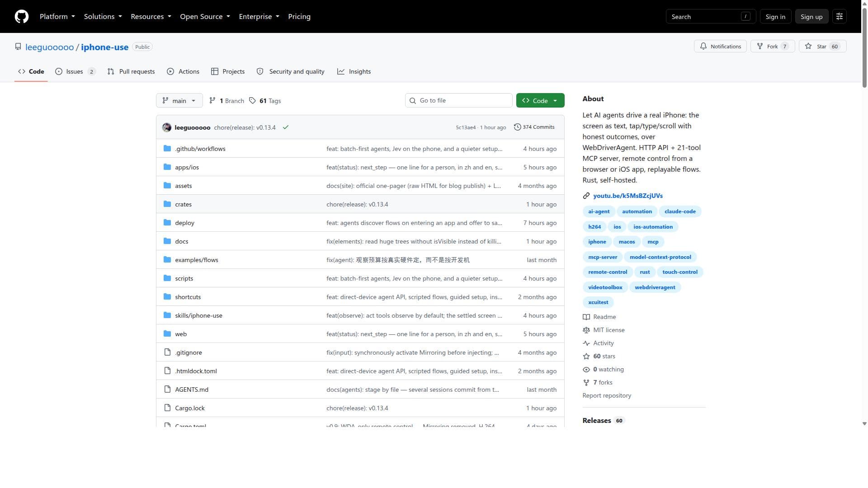Click the file icon for AGENTS.md

pos(167,389)
